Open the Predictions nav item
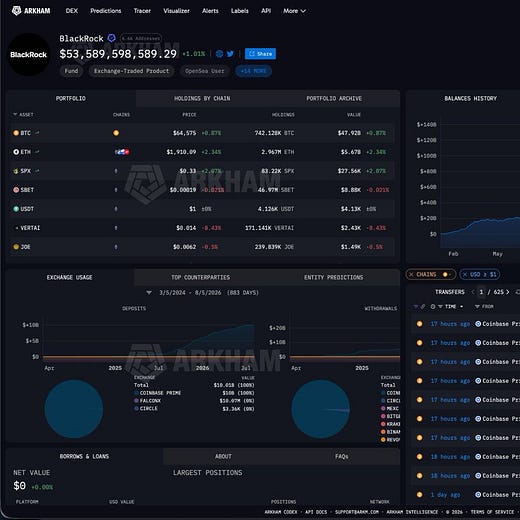 (106, 11)
